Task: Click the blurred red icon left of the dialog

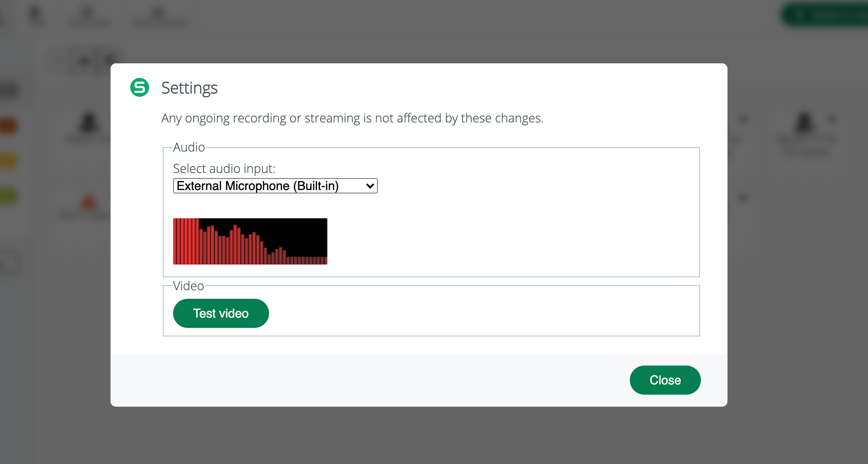Action: pos(89,202)
